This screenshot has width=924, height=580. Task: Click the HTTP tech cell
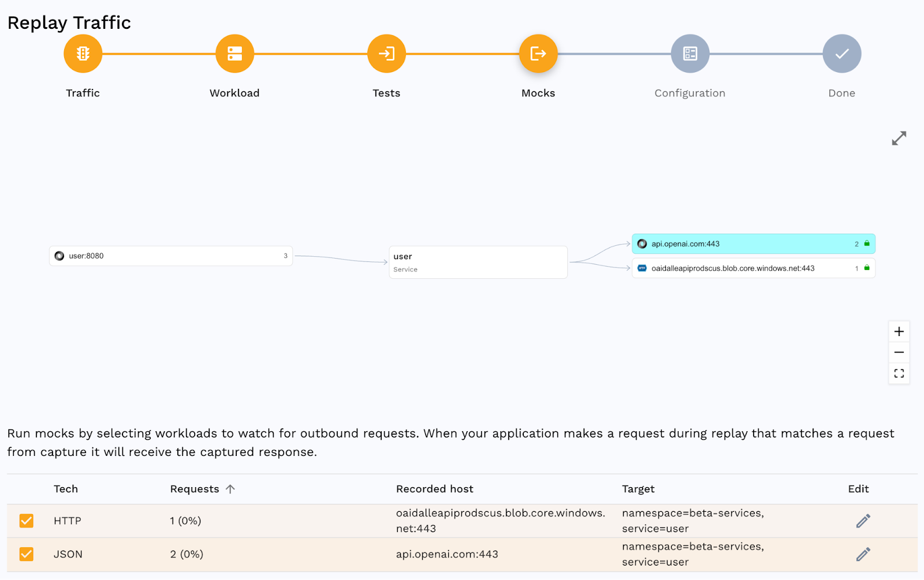pos(68,521)
